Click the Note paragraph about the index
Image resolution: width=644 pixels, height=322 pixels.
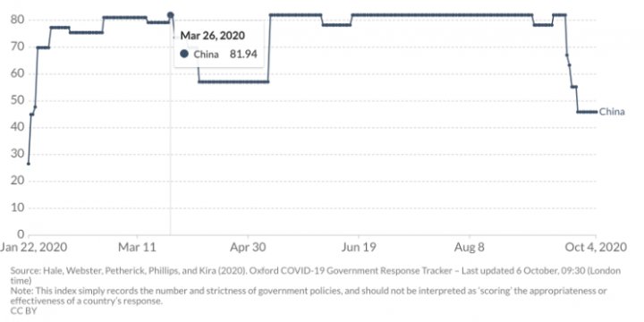click(309, 296)
